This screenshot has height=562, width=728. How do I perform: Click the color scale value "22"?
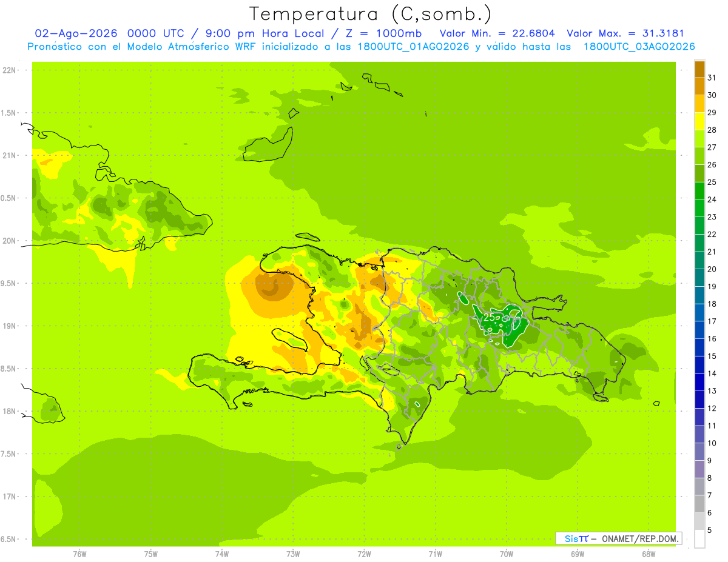[712, 234]
